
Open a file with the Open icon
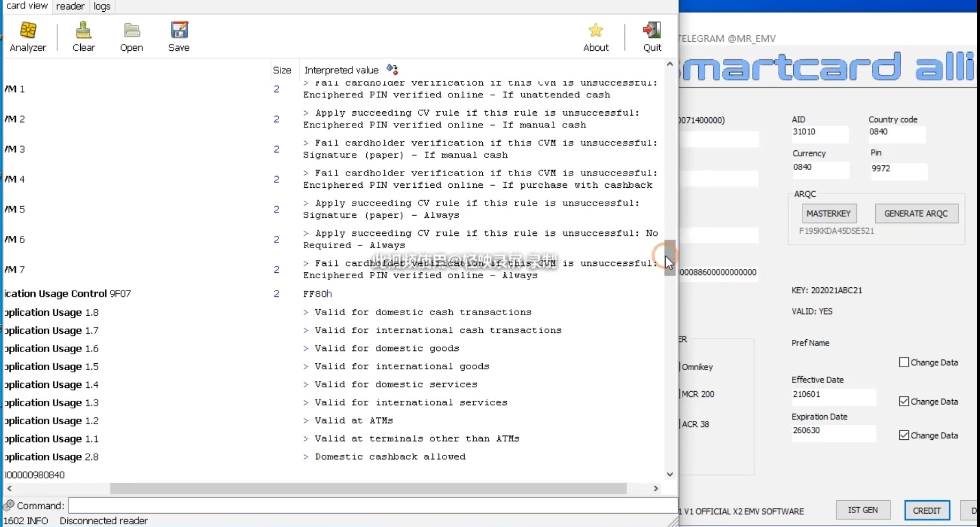click(132, 31)
